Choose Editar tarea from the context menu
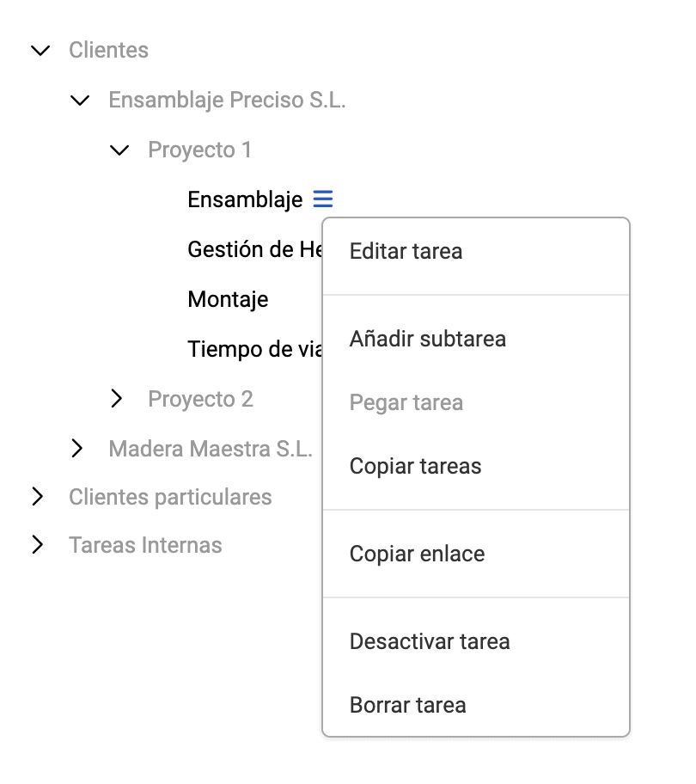The image size is (696, 784). pos(406,251)
